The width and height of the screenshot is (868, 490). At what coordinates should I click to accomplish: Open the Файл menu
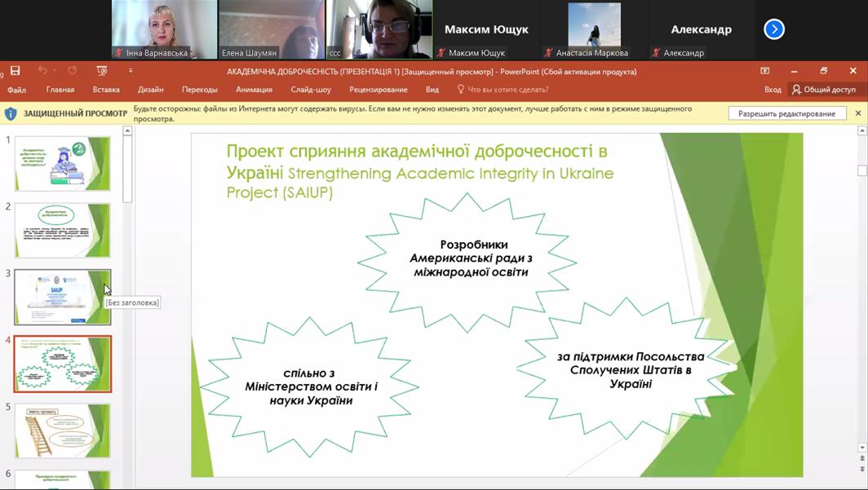click(16, 90)
